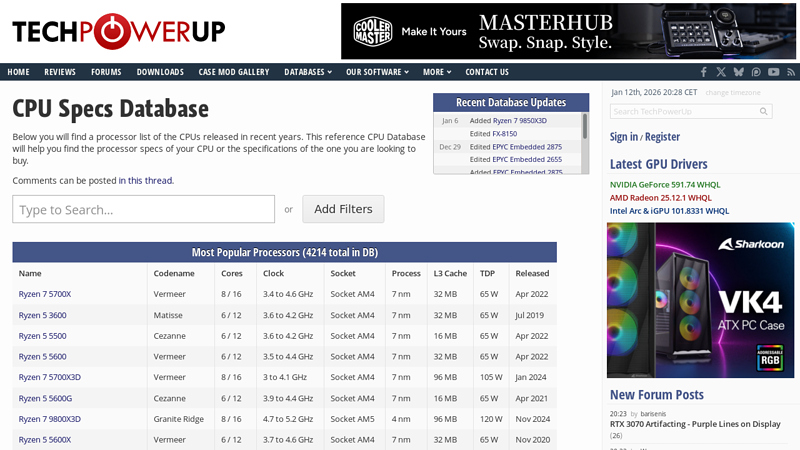Open FX-8150 in recent updates

tap(505, 134)
